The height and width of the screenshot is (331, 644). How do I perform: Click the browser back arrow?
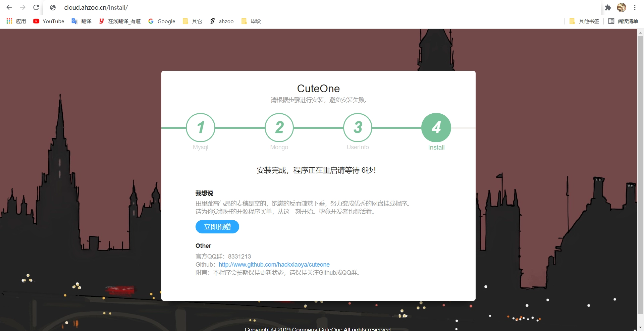click(9, 7)
